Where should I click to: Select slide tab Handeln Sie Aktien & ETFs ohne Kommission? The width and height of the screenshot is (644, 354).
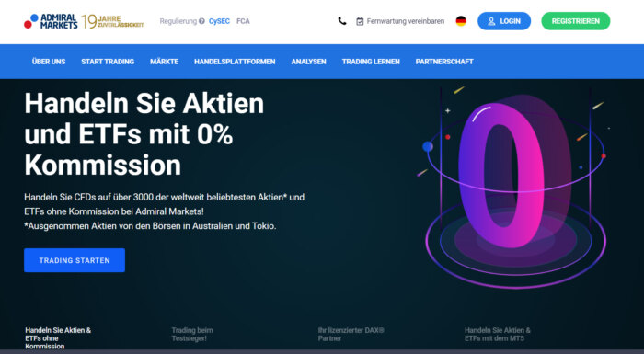58,338
